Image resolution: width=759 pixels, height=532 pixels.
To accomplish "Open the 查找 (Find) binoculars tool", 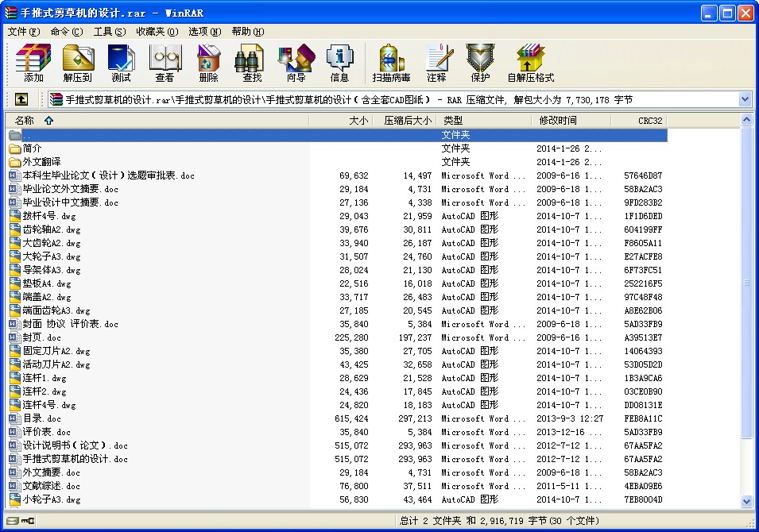I will tap(252, 64).
